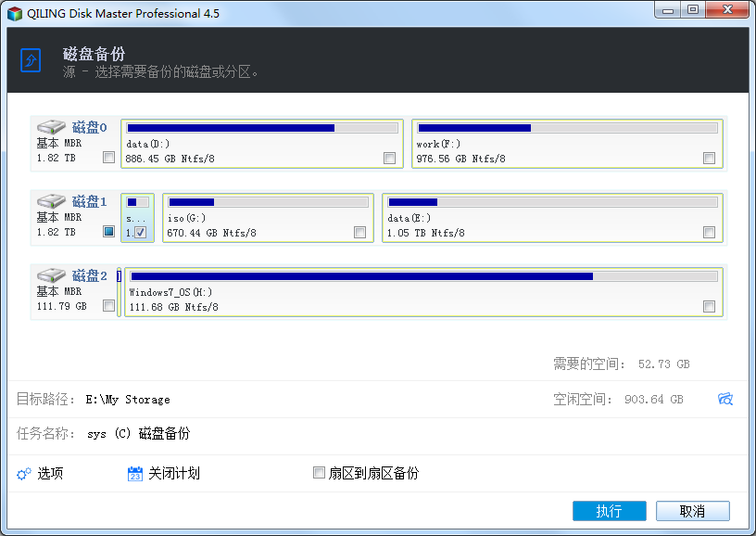The image size is (756, 536).
Task: Click the work (F:) usage bar
Action: pos(568,128)
